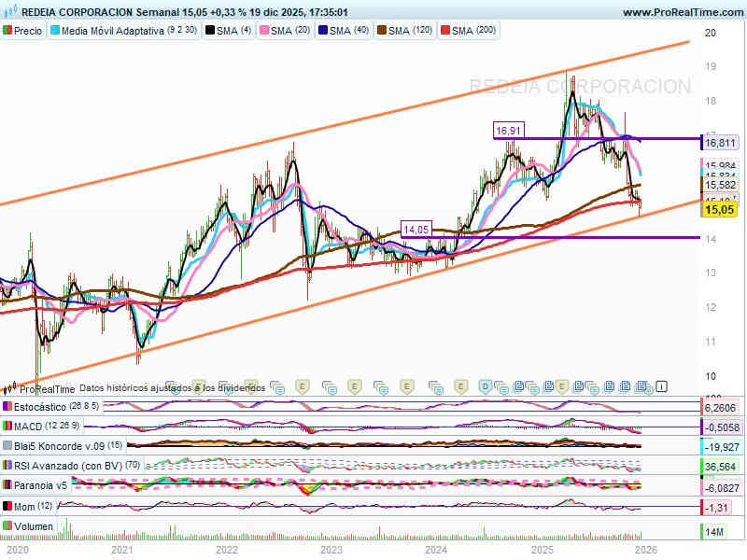Click the blue 'D' dividend event marker
This screenshot has width=747, height=560.
click(486, 385)
